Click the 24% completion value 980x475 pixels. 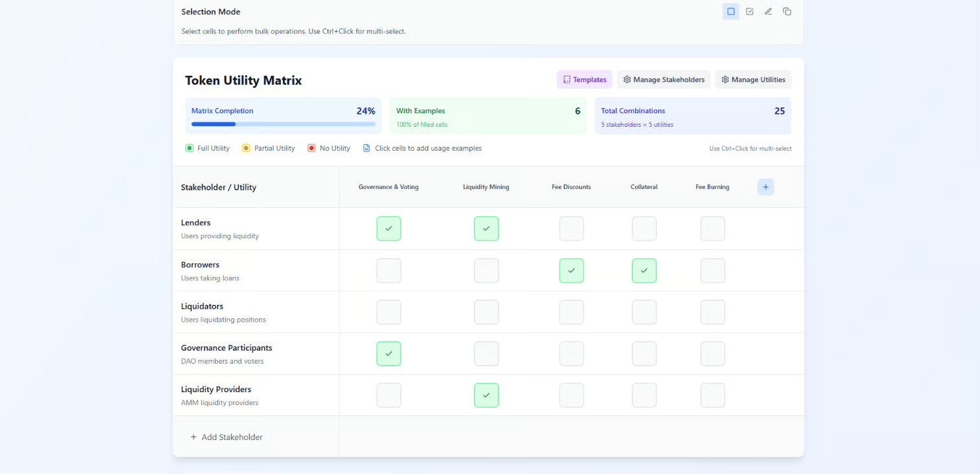click(366, 111)
